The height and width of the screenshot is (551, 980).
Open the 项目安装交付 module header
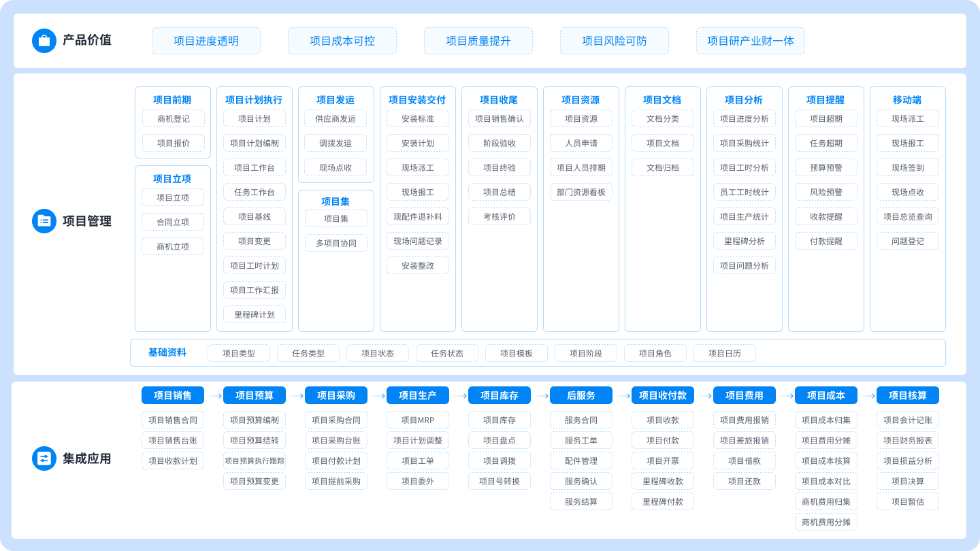418,99
